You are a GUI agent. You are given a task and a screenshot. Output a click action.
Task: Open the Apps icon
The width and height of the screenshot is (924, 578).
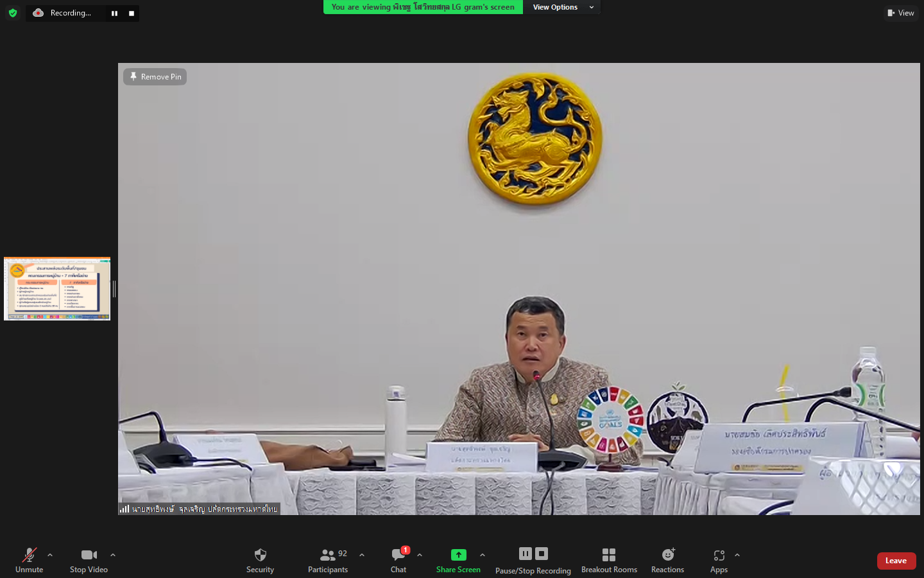click(719, 555)
